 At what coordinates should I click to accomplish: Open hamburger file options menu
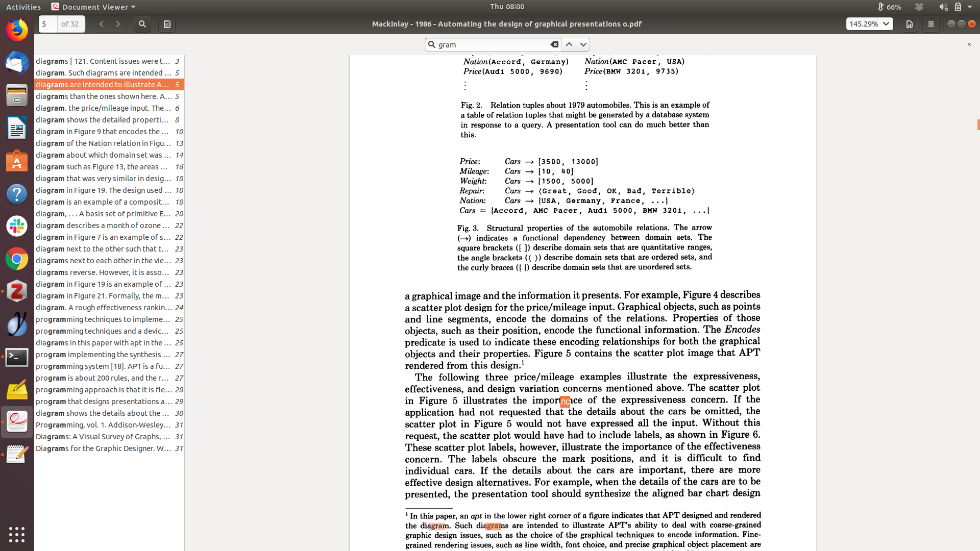pyautogui.click(x=931, y=24)
